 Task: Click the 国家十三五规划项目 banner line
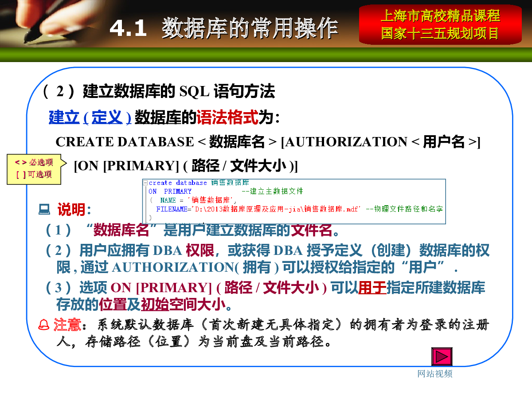pyautogui.click(x=440, y=34)
